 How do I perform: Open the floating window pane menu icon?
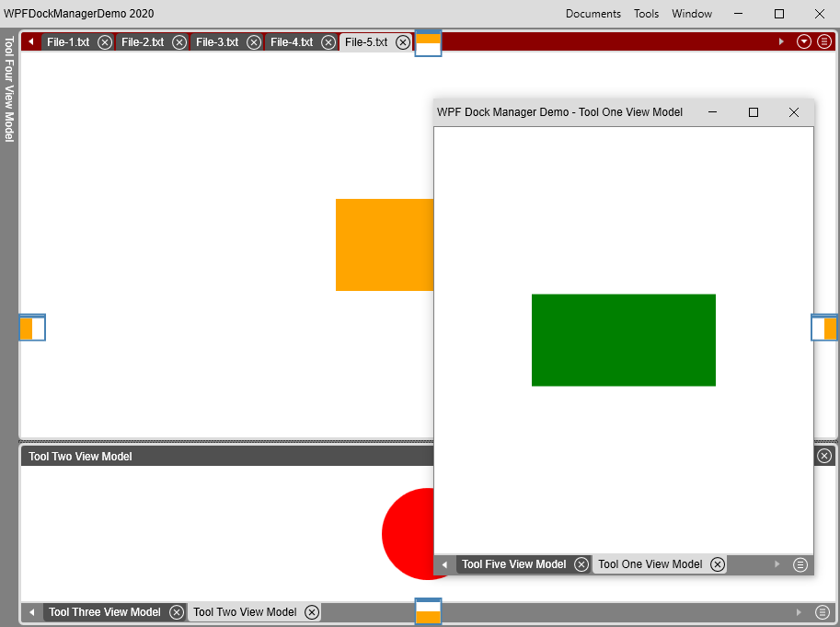pos(800,564)
